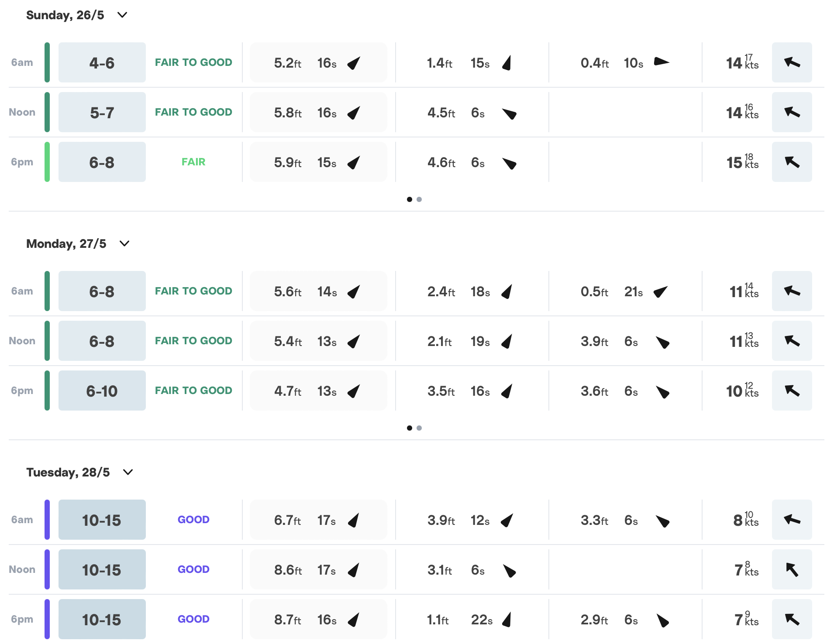Screen dimensions: 827x644
Task: Click the secondary swell direction arrow for Monday 6am
Action: 507,291
